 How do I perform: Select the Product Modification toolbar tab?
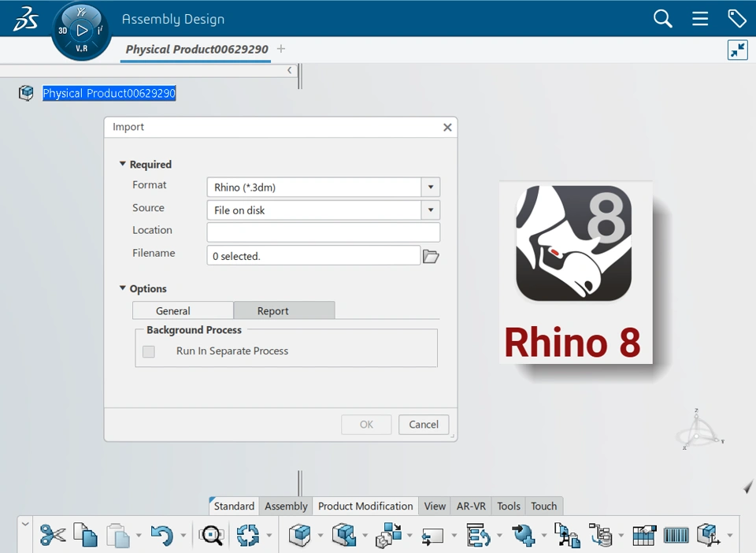point(365,506)
